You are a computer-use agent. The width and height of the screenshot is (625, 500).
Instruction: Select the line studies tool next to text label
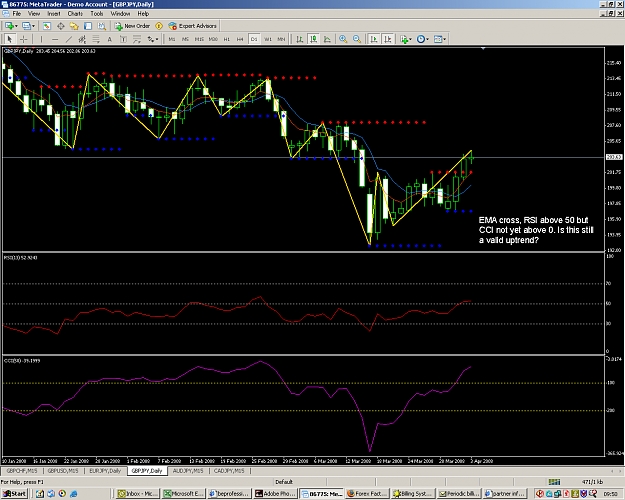137,39
